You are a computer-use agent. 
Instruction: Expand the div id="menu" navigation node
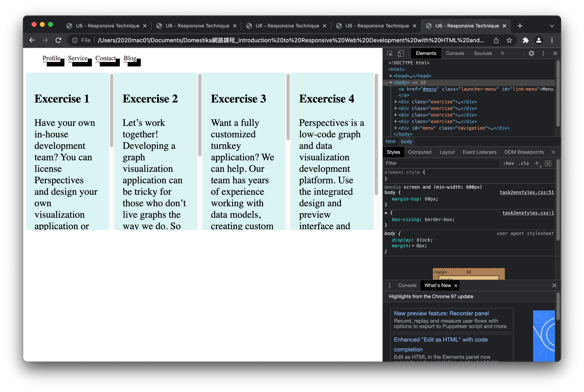[396, 128]
